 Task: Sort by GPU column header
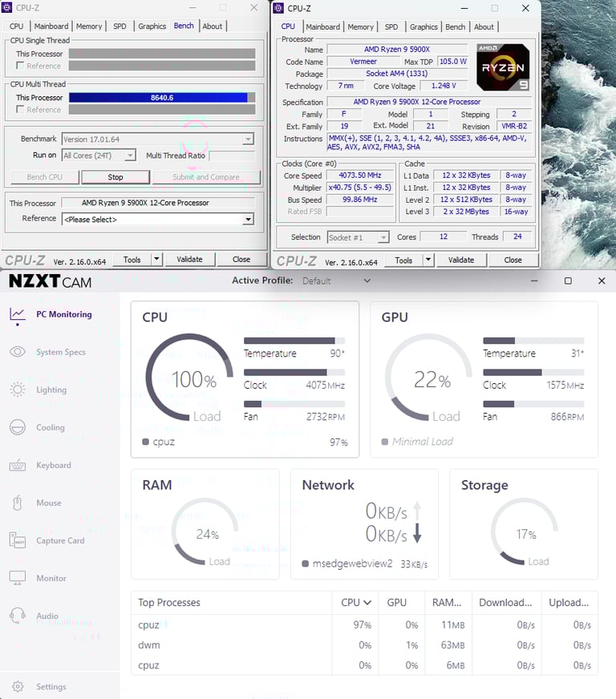pyautogui.click(x=396, y=603)
